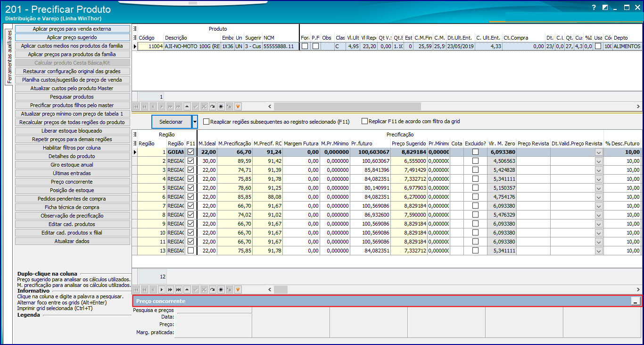This screenshot has height=345, width=644.
Task: Open Dt.Valid.Preço Revista dropdown for region 2
Action: (x=599, y=161)
